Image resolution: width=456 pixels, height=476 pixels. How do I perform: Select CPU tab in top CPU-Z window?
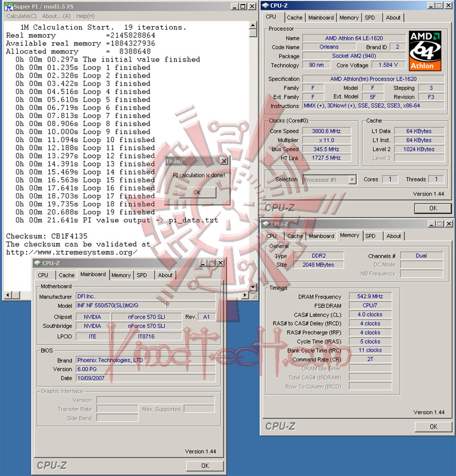(271, 17)
